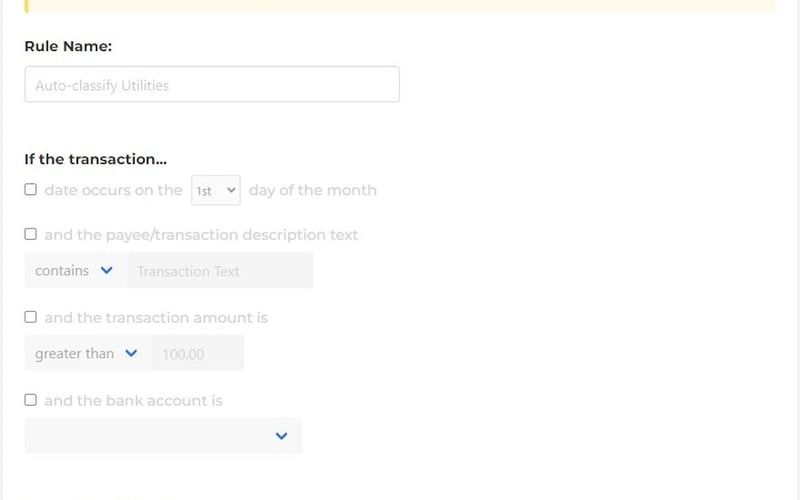Click the 'Rule Name:' heading label

(x=68, y=46)
